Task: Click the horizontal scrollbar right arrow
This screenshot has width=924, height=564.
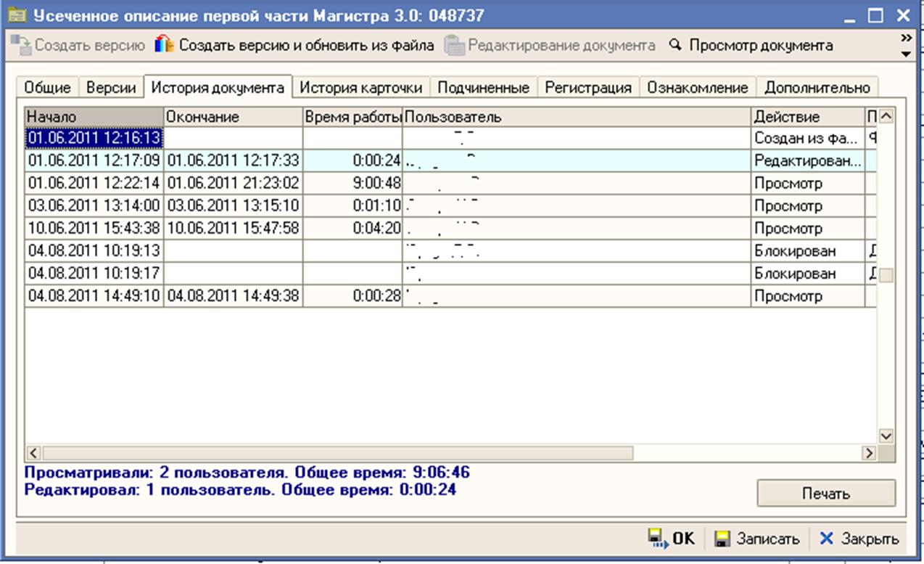Action: [868, 453]
